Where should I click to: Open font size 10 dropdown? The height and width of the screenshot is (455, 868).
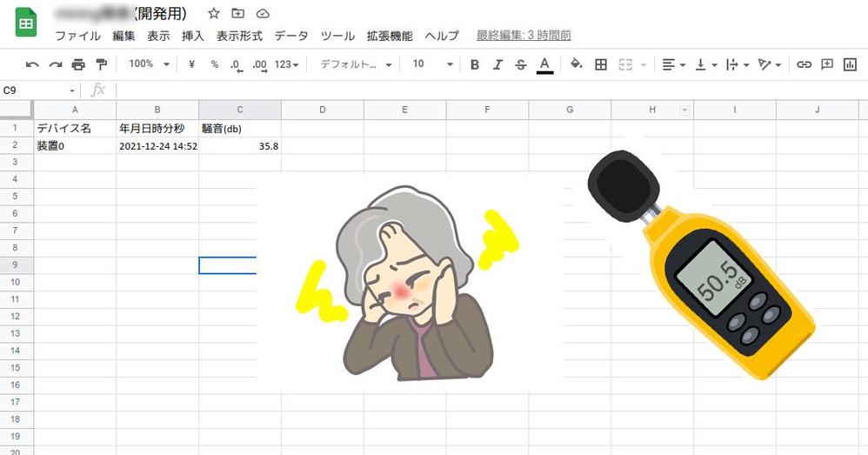(432, 64)
